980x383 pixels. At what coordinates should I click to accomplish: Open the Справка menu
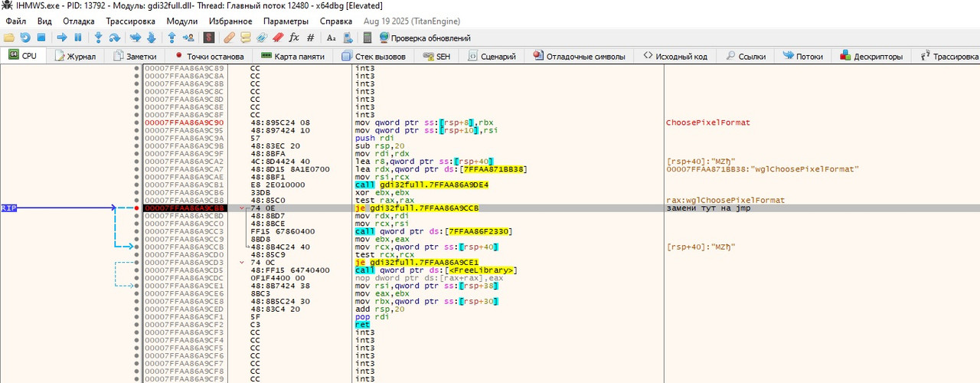336,21
